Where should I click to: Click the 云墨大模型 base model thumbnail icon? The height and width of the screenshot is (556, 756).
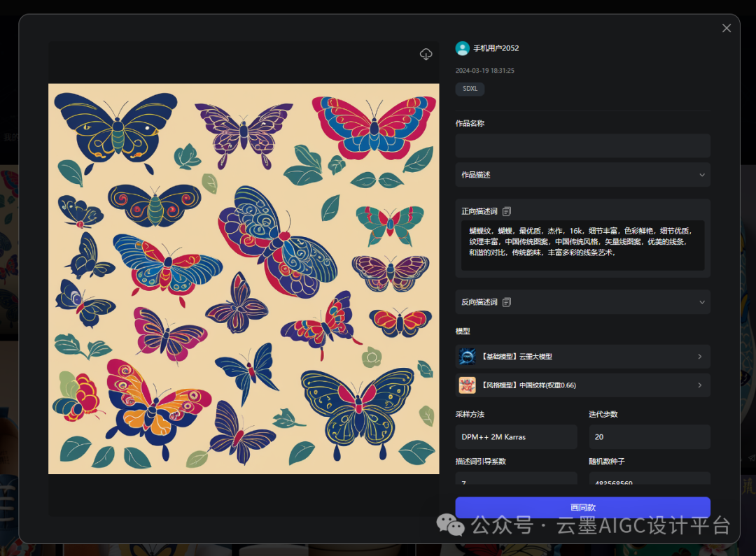pyautogui.click(x=467, y=357)
